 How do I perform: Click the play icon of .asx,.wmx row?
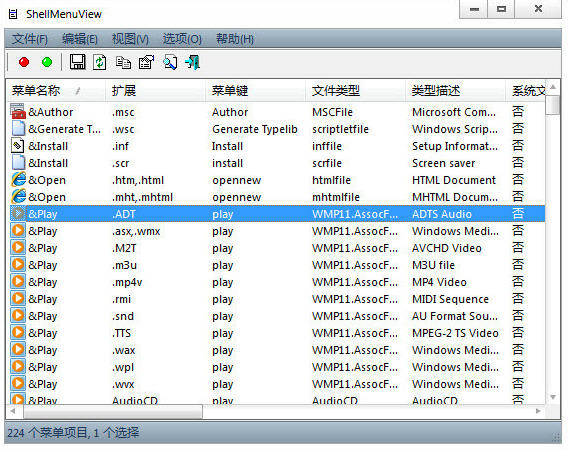[18, 230]
